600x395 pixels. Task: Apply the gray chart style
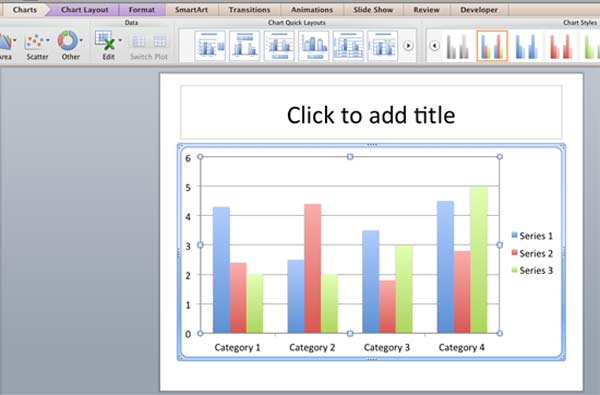point(458,46)
